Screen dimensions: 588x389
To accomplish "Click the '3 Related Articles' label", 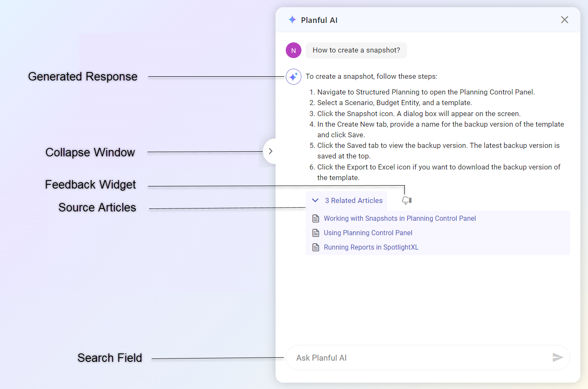I will (x=353, y=200).
